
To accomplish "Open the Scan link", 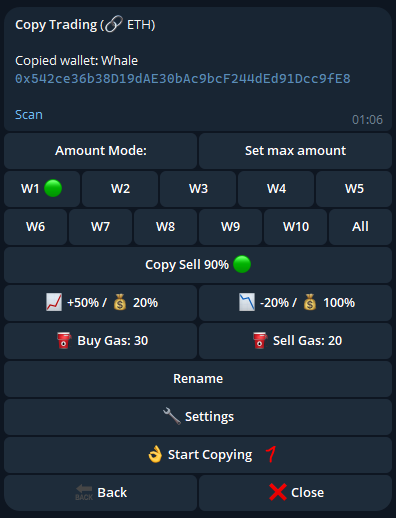I will (29, 115).
